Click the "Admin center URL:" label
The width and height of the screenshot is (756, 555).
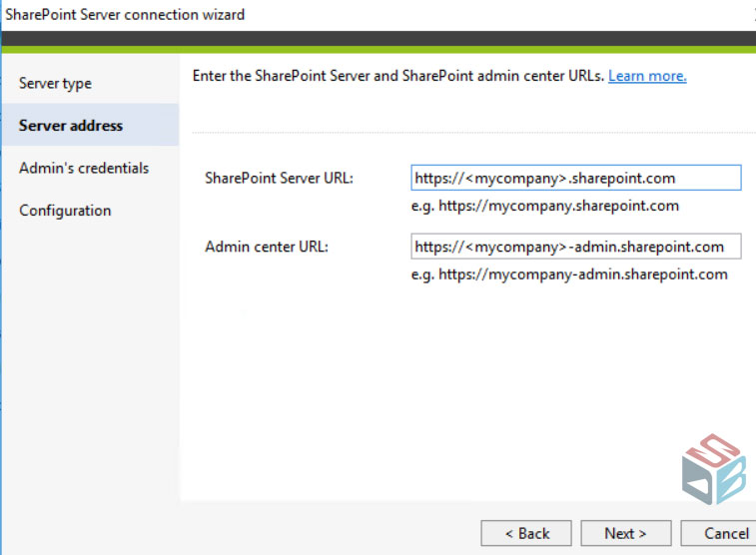266,246
